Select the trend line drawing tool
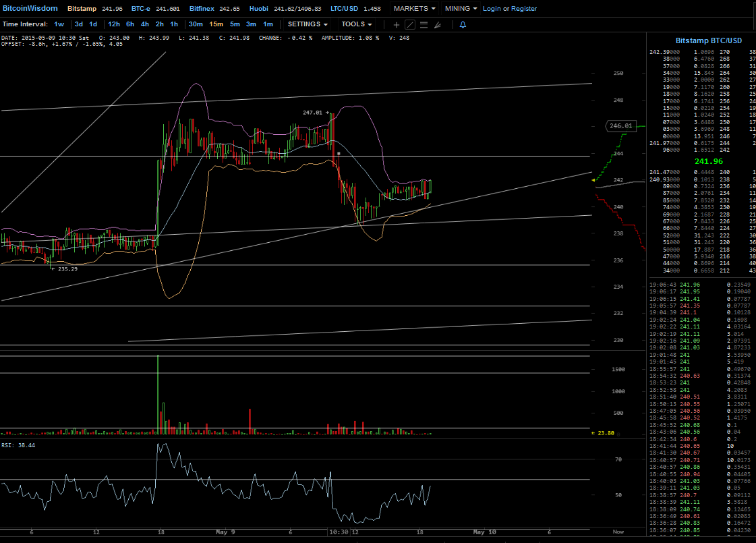The height and width of the screenshot is (543, 756). [x=410, y=24]
